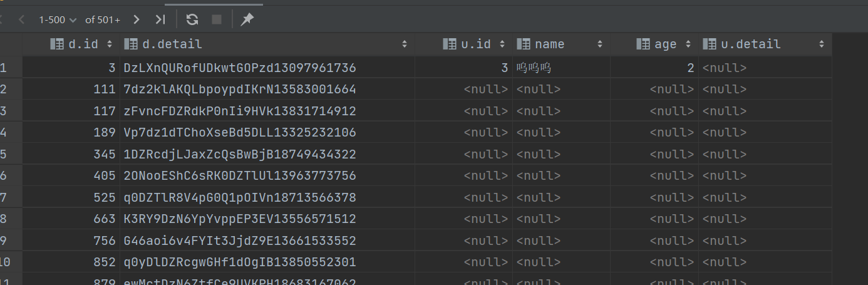This screenshot has width=868, height=285.
Task: Select cell Vp7dz1dTChoXseBd5DLL13325232106
Action: [267, 133]
